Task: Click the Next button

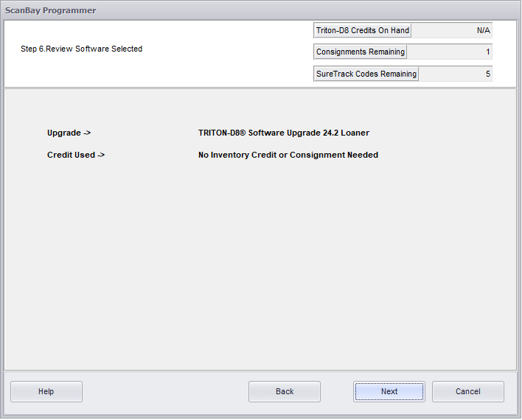Action: (x=389, y=391)
